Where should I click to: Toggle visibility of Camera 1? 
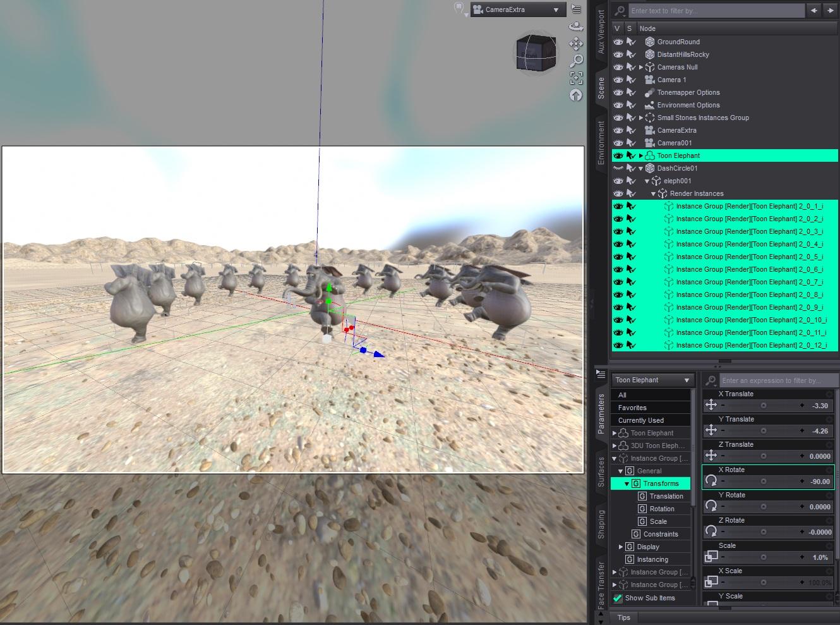click(618, 80)
